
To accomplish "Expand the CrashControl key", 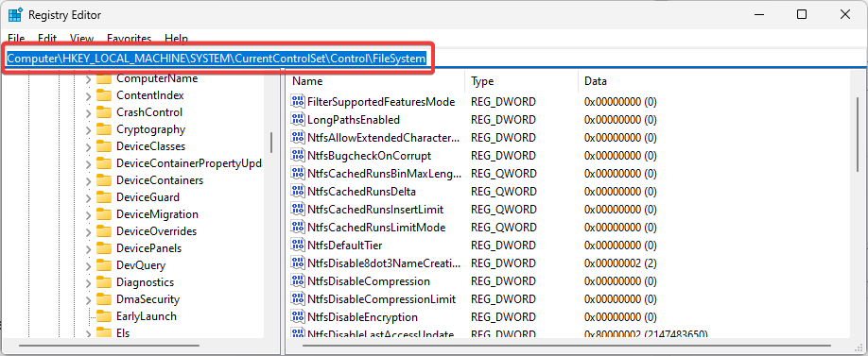I will click(88, 112).
